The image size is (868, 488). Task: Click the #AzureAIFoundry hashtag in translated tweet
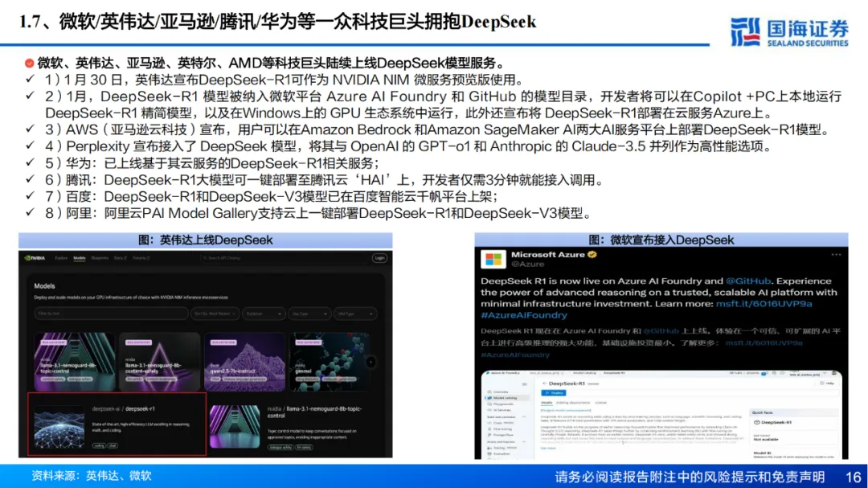[515, 355]
